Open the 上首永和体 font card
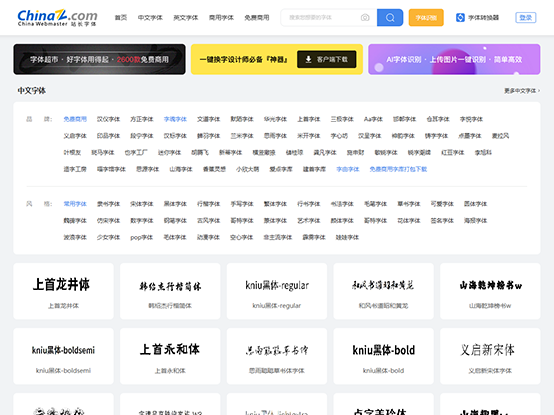The height and width of the screenshot is (415, 554). [170, 356]
